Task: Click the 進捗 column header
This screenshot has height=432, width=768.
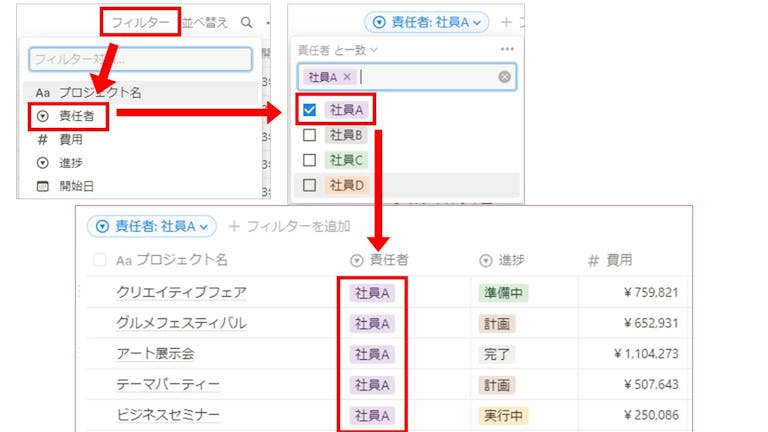Action: point(502,260)
